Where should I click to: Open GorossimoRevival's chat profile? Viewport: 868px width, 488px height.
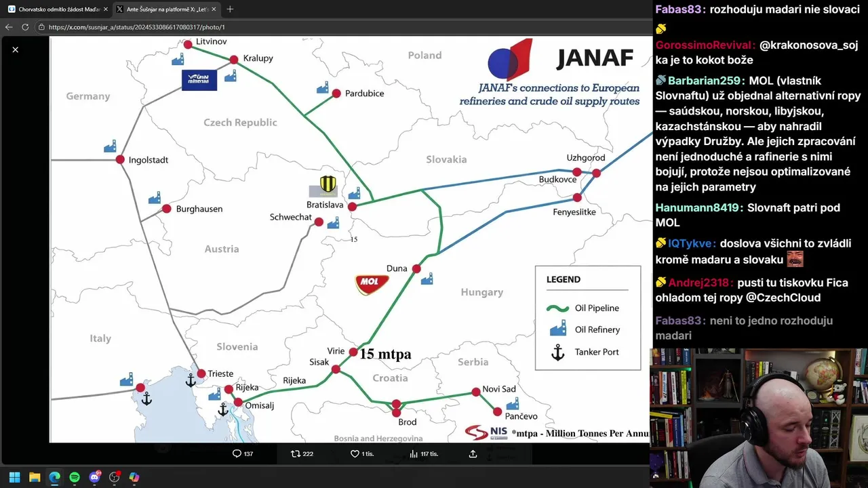[704, 45]
